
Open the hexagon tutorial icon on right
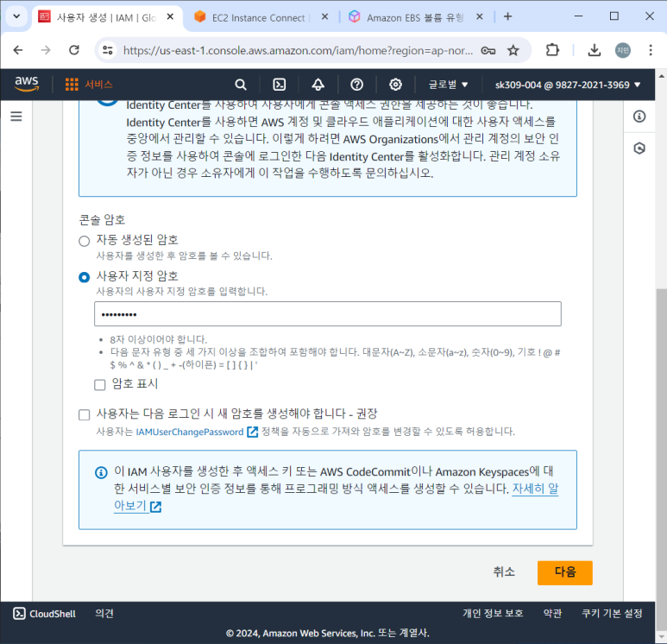click(639, 148)
